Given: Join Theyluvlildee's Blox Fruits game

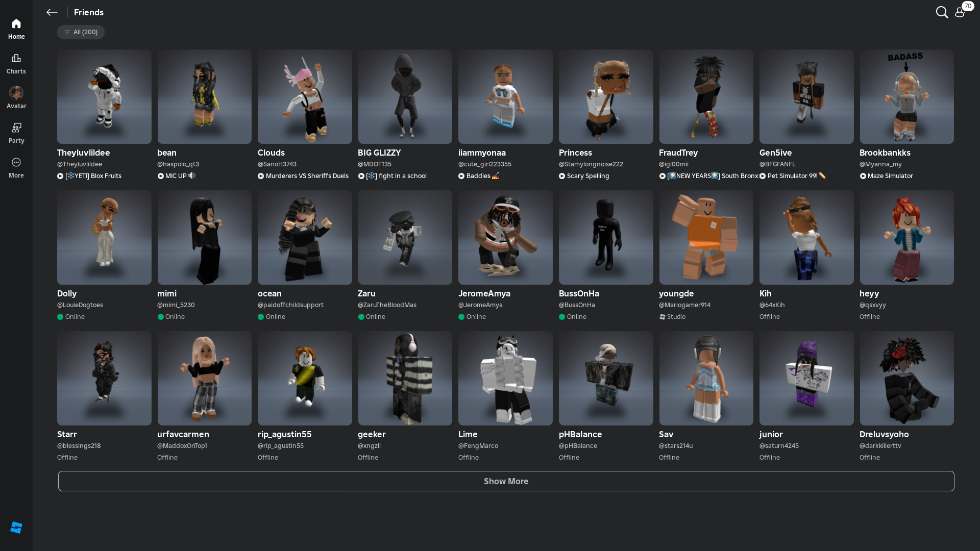Looking at the screenshot, I should [x=93, y=176].
